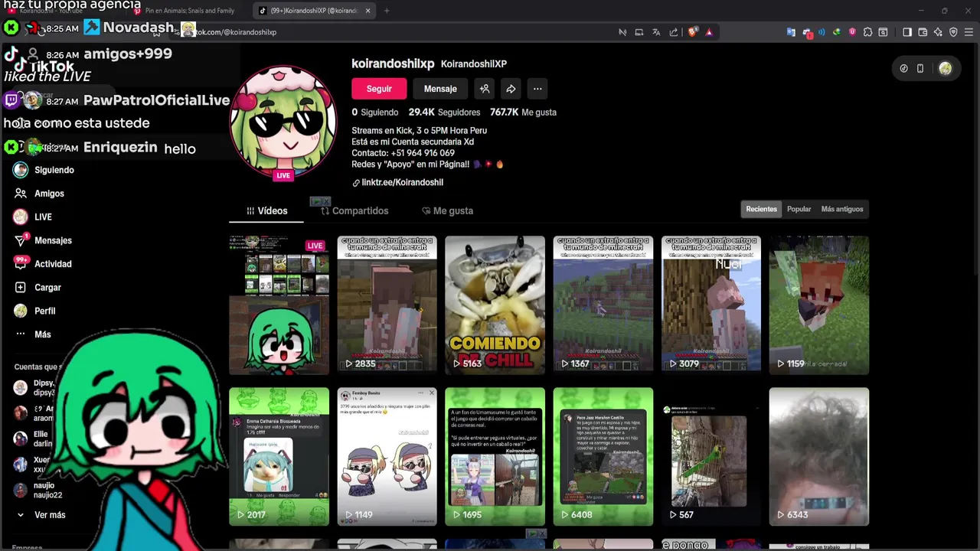Screen dimensions: 980x551
Task: Open the profile picture with LIVE badge
Action: coord(283,122)
